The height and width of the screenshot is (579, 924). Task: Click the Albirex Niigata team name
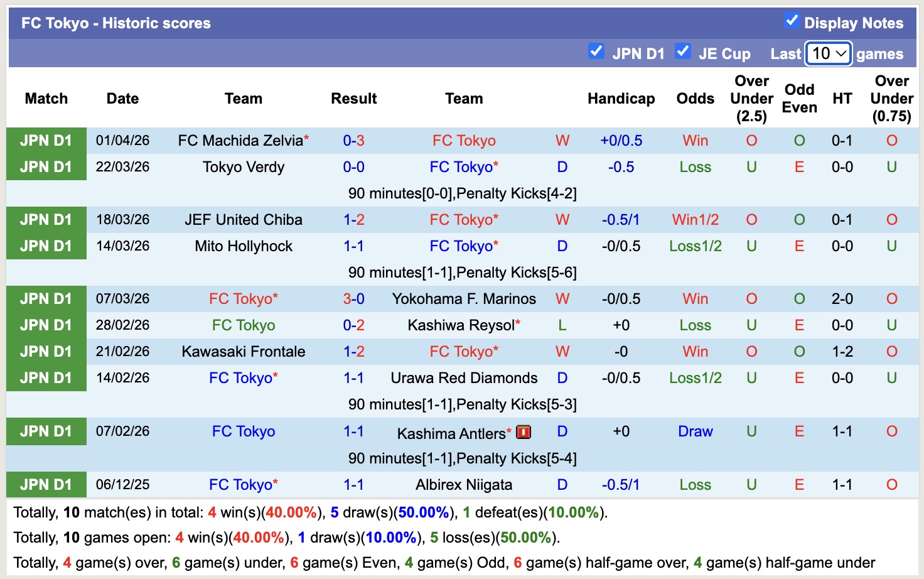pyautogui.click(x=464, y=484)
